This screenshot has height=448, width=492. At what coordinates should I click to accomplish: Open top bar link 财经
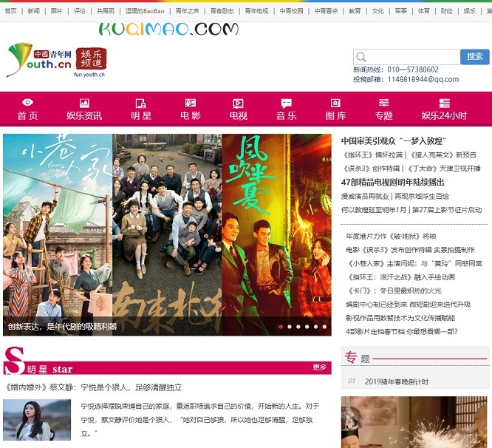(446, 11)
